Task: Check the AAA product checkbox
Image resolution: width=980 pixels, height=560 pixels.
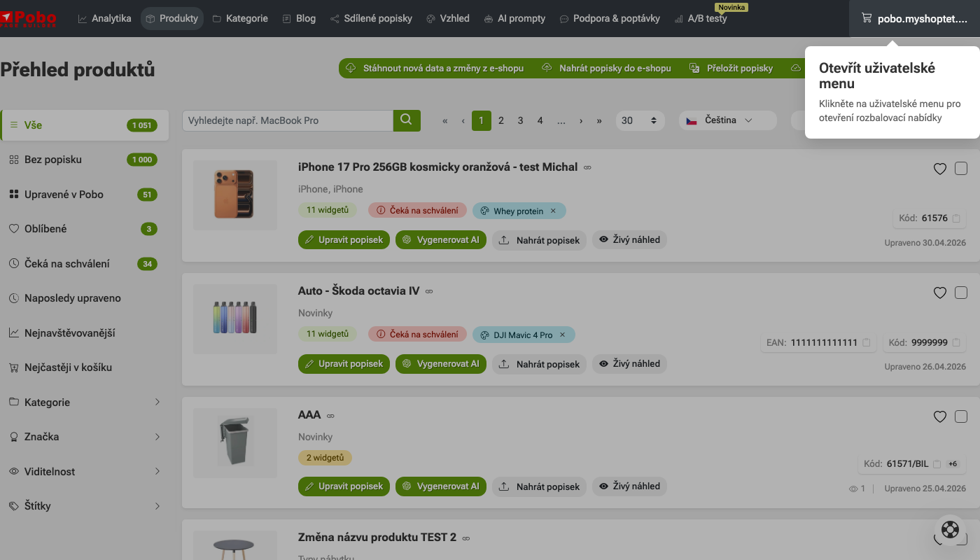Action: click(x=961, y=416)
